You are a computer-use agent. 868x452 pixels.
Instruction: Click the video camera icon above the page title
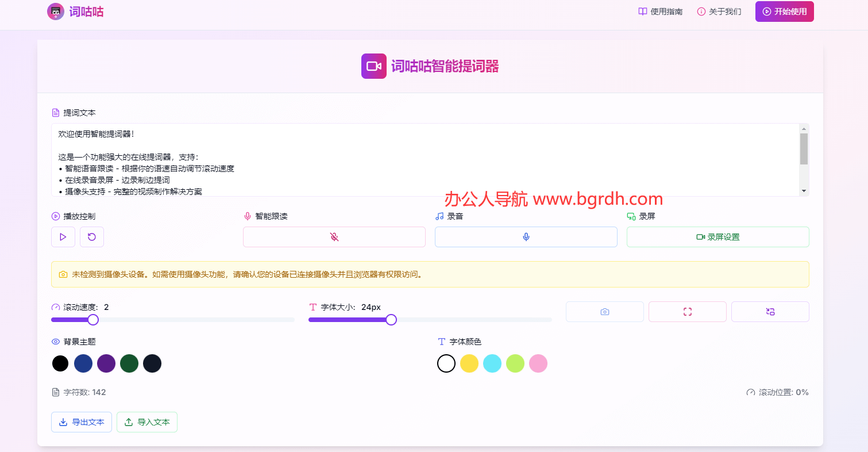374,66
